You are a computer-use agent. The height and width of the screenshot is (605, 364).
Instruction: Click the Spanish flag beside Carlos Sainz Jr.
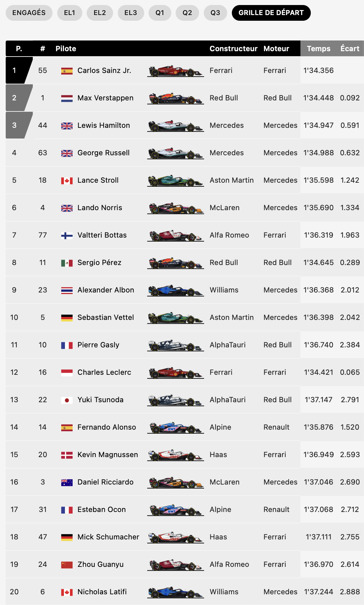click(x=67, y=71)
